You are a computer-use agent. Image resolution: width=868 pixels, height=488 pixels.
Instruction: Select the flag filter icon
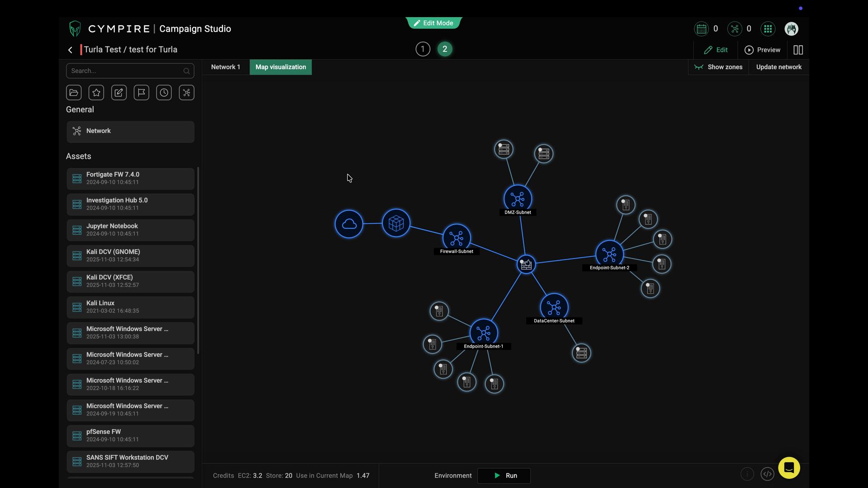[142, 93]
